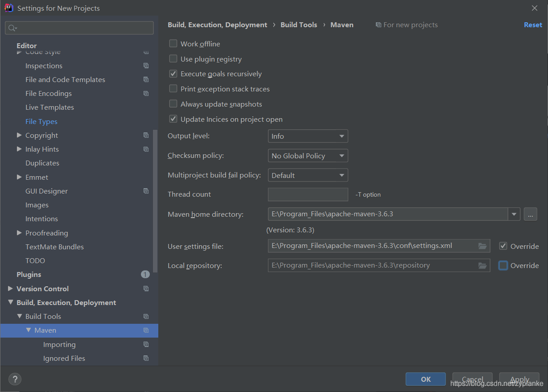The height and width of the screenshot is (392, 548).
Task: Enable the Work offline checkbox
Action: click(x=173, y=44)
